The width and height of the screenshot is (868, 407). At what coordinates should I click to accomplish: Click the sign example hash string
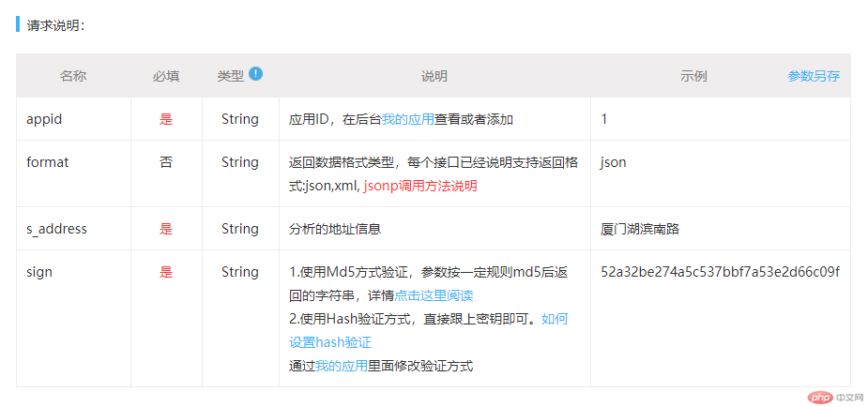[720, 272]
